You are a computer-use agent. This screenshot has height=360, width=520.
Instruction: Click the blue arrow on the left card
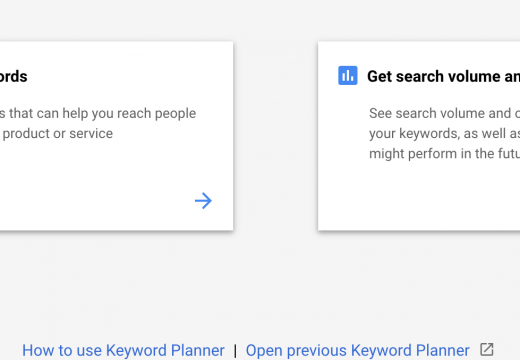tap(203, 201)
